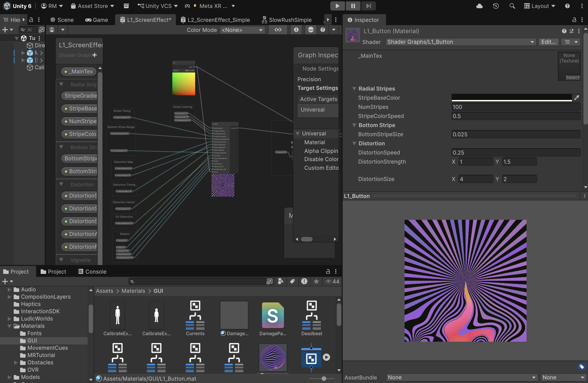The height and width of the screenshot is (383, 588).
Task: Select the Deadbeat shader graph asset
Action: (x=312, y=318)
